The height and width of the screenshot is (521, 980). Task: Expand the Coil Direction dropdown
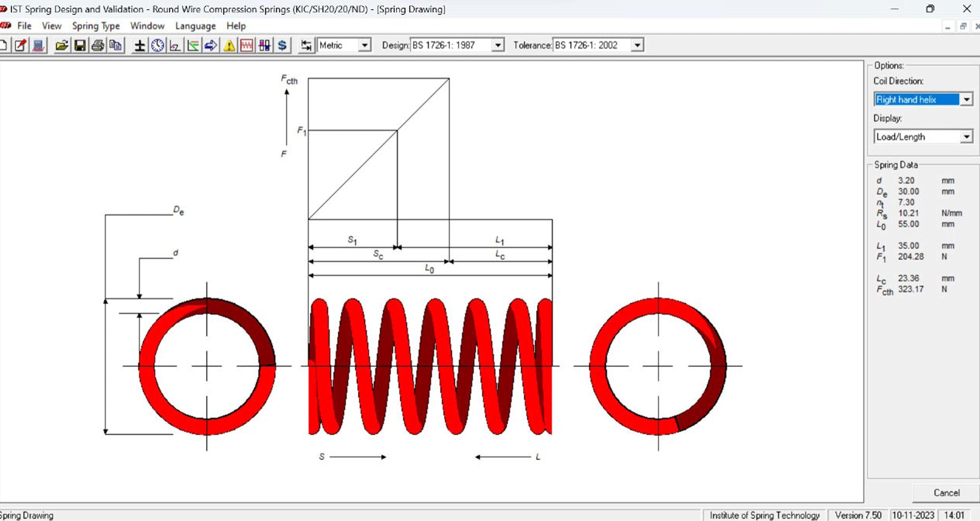967,100
